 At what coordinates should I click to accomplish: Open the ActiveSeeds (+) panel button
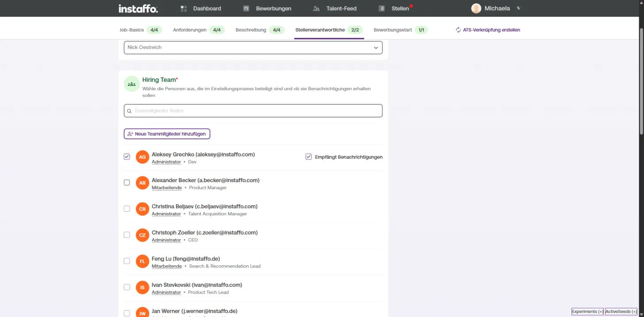[621, 312]
